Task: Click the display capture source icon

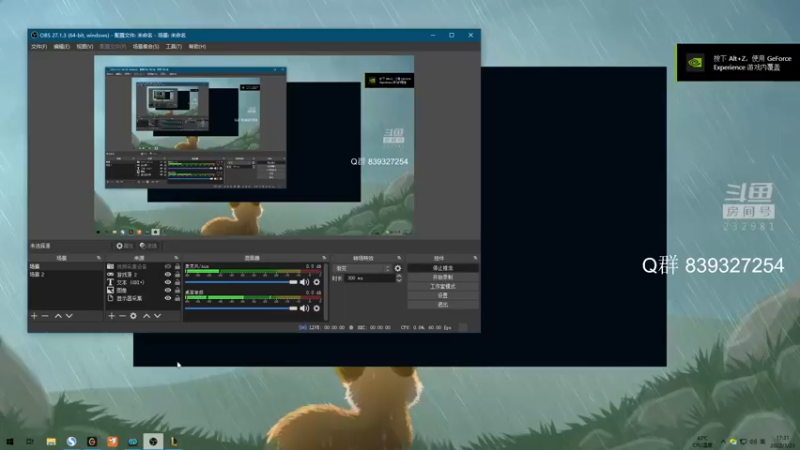Action: coord(110,298)
